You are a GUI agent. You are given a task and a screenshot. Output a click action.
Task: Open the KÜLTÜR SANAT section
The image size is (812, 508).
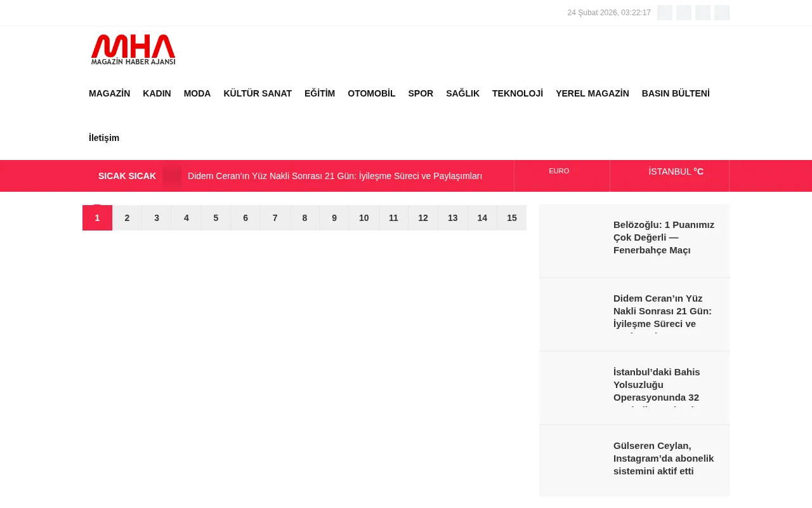[x=258, y=93]
